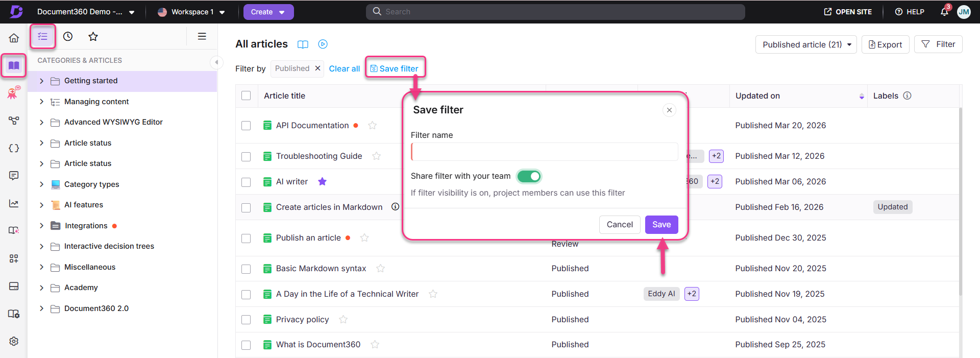
Task: Enable Share filter with your team toggle
Action: 529,176
